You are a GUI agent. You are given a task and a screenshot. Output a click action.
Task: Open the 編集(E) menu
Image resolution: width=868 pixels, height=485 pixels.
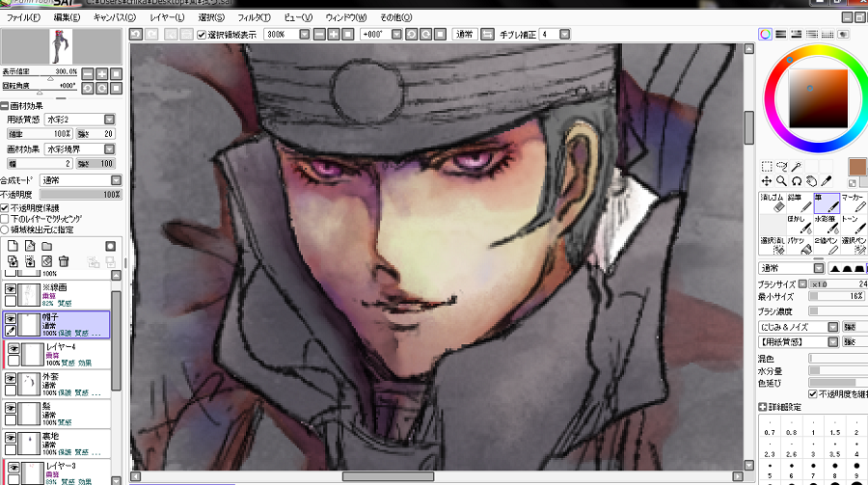(67, 17)
